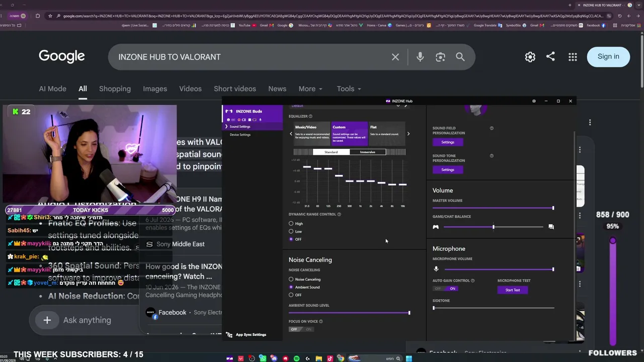The height and width of the screenshot is (362, 644).
Task: Show next equalizer preset with right arrow
Action: coord(408,134)
